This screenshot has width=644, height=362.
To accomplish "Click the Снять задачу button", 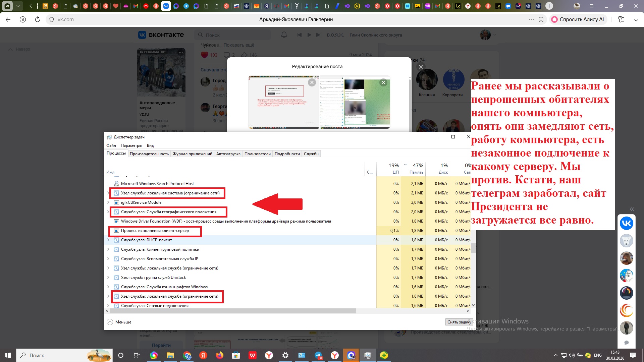I will coord(459,322).
